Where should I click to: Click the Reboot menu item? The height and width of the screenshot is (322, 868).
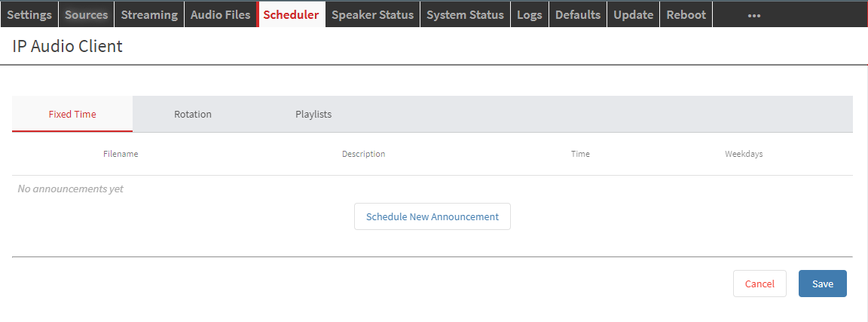(686, 14)
